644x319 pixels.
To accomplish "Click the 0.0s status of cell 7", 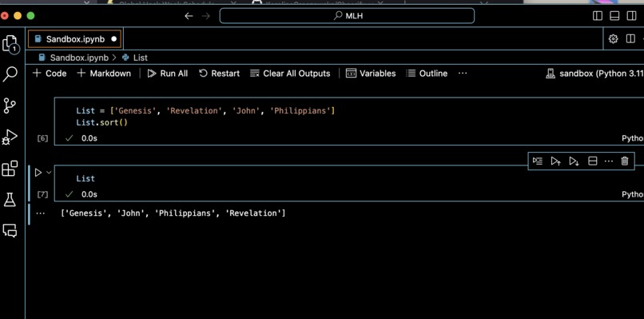I will 89,194.
